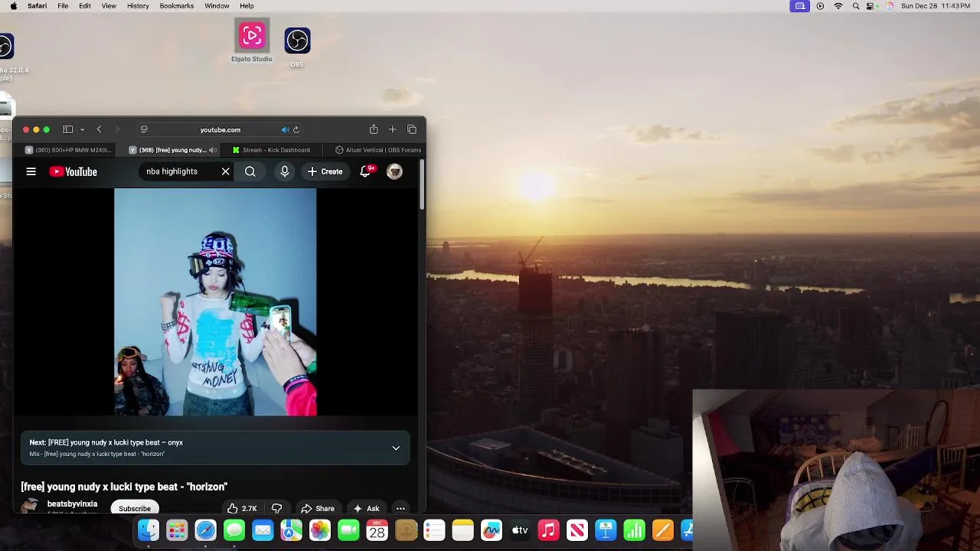Open more actions ellipsis under video

click(x=400, y=508)
